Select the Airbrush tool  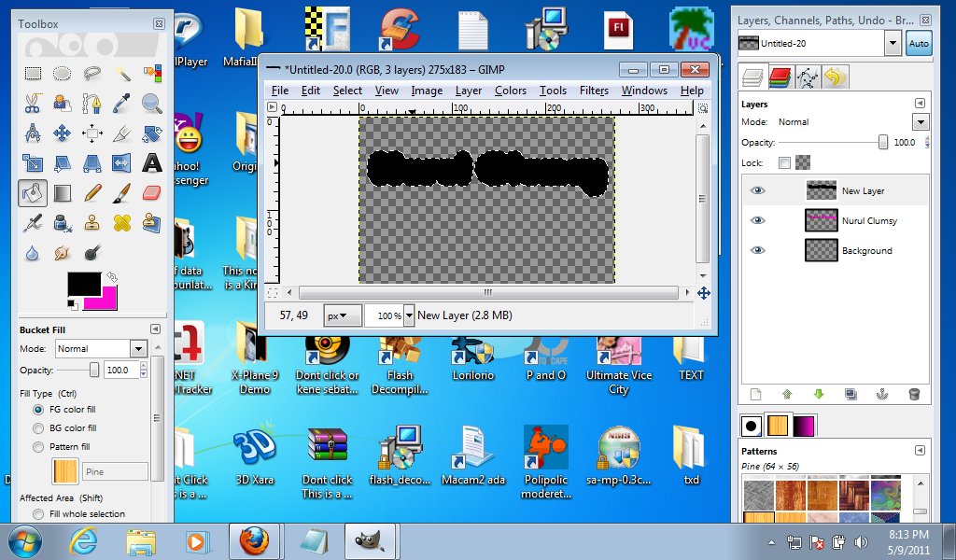click(x=33, y=223)
